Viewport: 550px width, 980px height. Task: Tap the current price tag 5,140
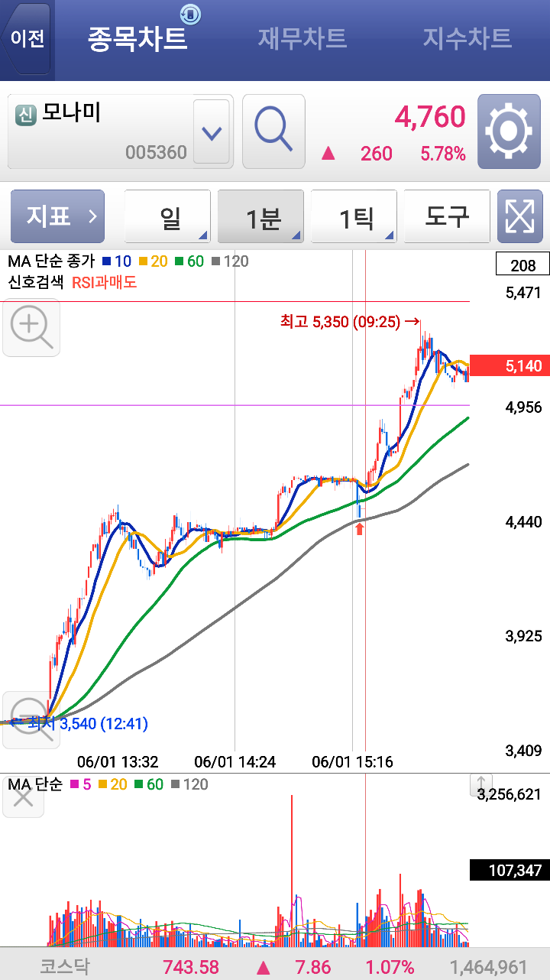(x=510, y=366)
